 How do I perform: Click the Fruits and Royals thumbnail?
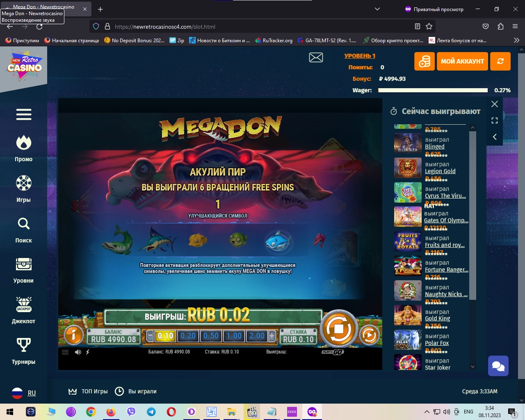(x=408, y=242)
